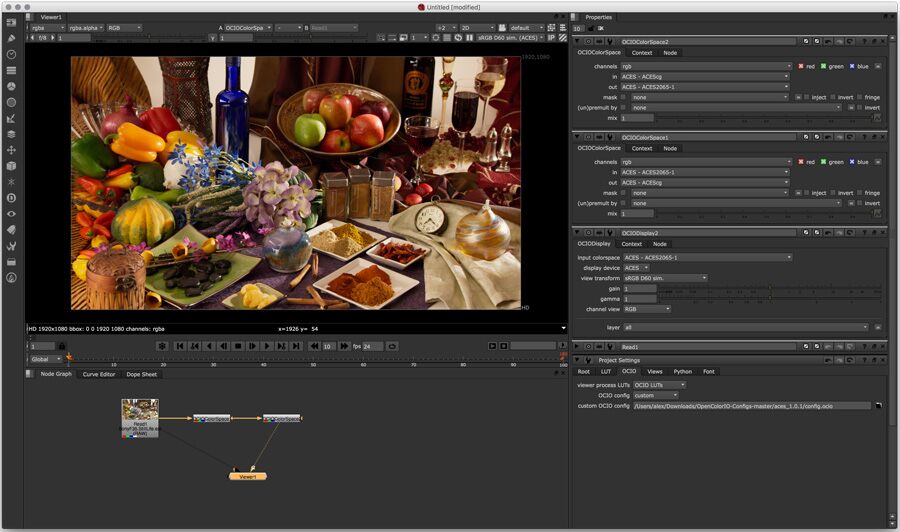Enable invert checkbox for OCIOColorSpace1 mask
Viewport: 900px width, 532px height.
click(x=833, y=193)
